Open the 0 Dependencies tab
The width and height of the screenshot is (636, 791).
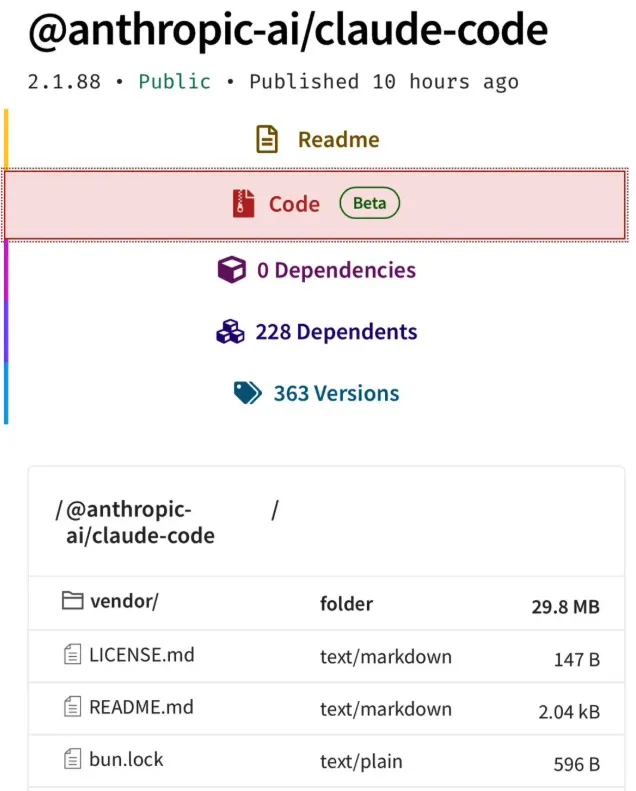coord(336,270)
